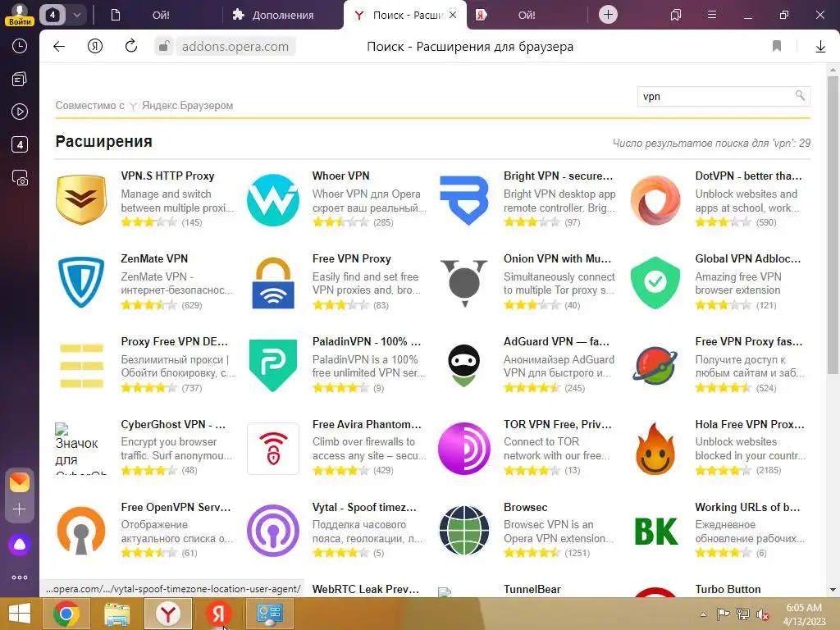
Task: Open Free VPN Proxy fas... extension title
Action: pyautogui.click(x=749, y=341)
